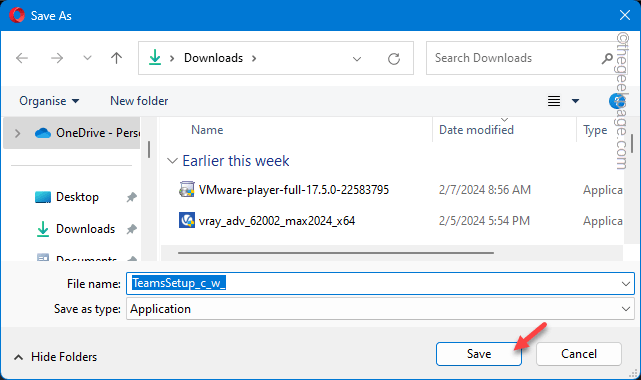Click New folder in the toolbar
This screenshot has height=380, width=641.
click(x=139, y=101)
